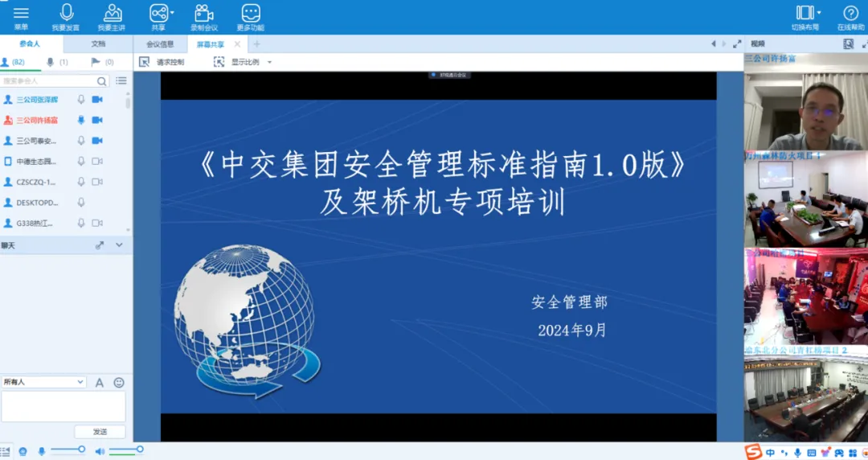This screenshot has width=868, height=460.
Task: Click the 我要发言 microphone icon
Action: (x=66, y=13)
